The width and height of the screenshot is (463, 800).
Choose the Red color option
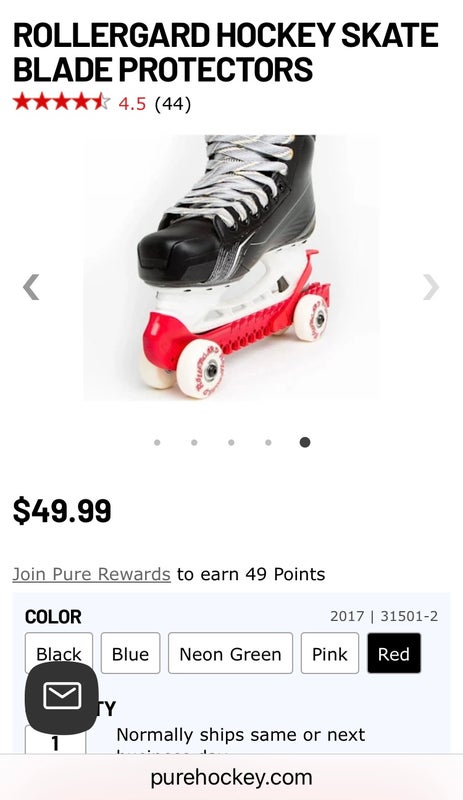coord(394,653)
